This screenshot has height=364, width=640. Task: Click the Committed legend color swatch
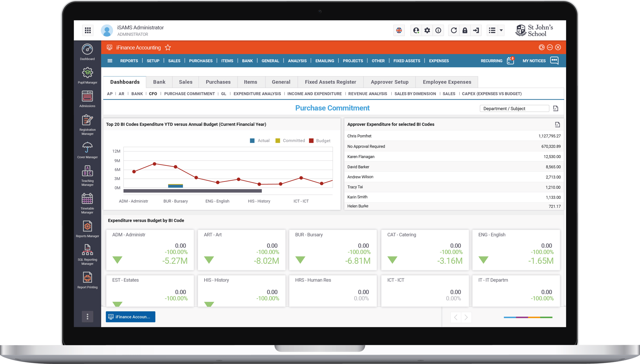[278, 140]
